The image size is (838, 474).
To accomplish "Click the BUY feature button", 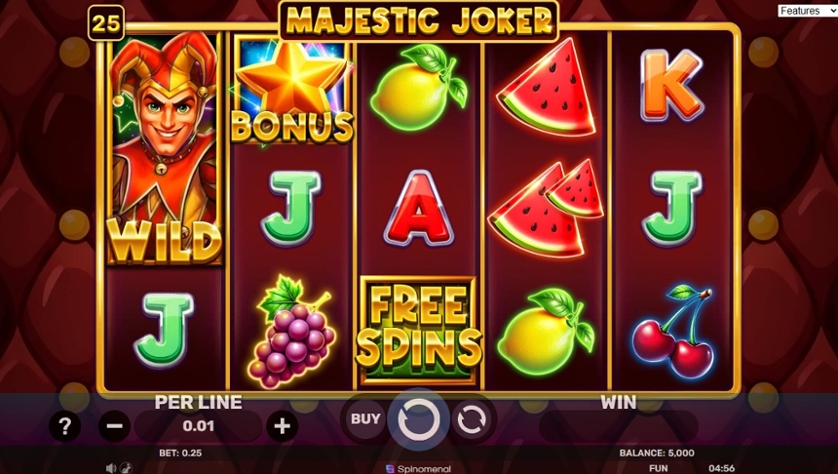I will click(366, 419).
